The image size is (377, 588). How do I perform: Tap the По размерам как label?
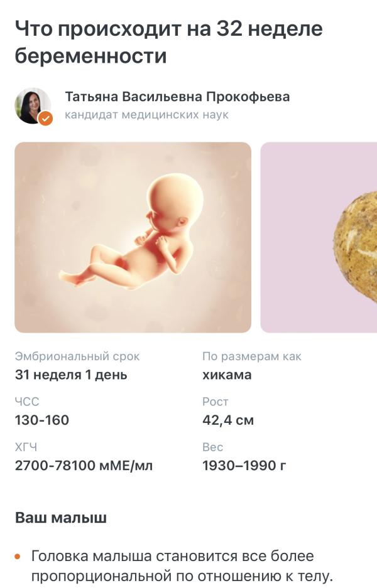point(251,356)
